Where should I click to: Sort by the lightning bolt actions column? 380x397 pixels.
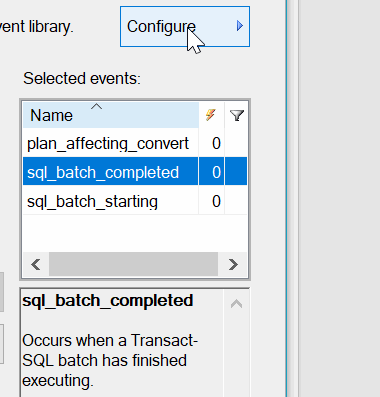click(x=211, y=115)
